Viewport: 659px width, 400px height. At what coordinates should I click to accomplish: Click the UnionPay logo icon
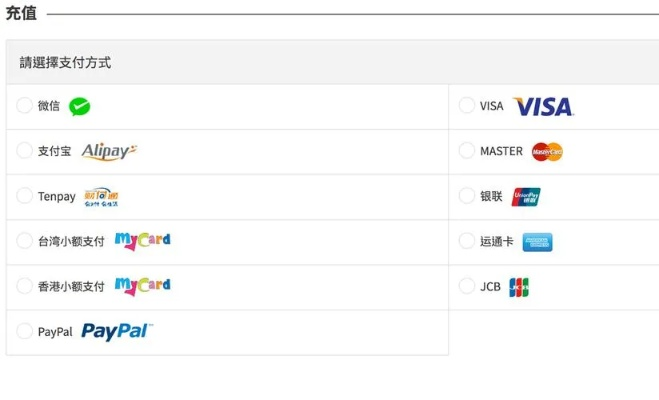coord(526,196)
